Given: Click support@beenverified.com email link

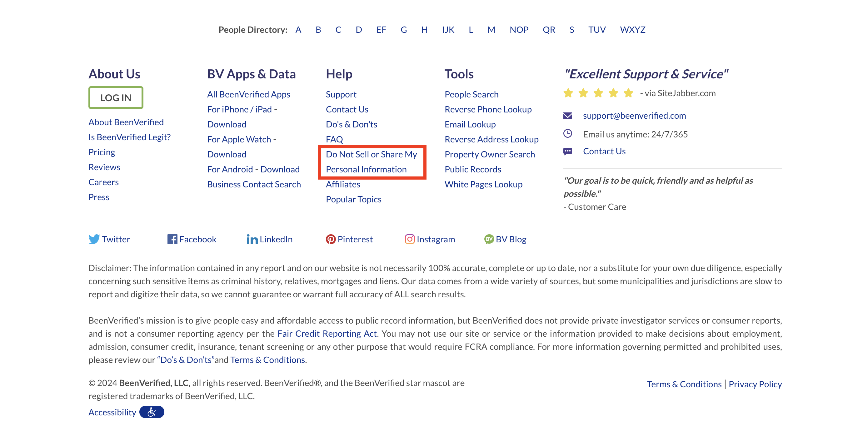Looking at the screenshot, I should [635, 116].
